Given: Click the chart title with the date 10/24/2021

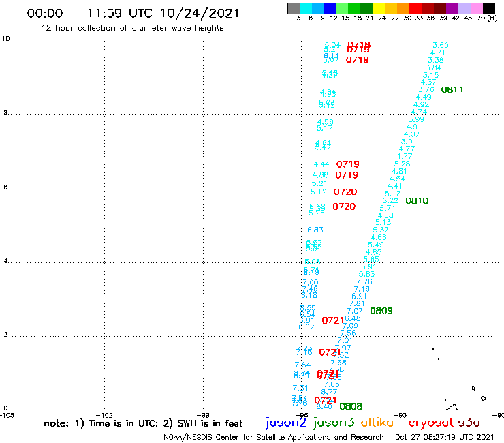Looking at the screenshot, I should click(133, 13).
